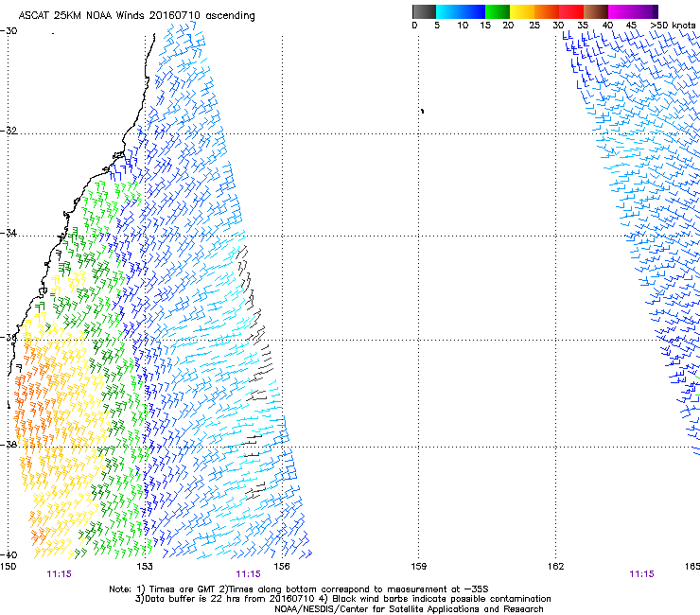Click the red 30-35 knots color bar segment
The height and width of the screenshot is (615, 700).
tap(571, 11)
